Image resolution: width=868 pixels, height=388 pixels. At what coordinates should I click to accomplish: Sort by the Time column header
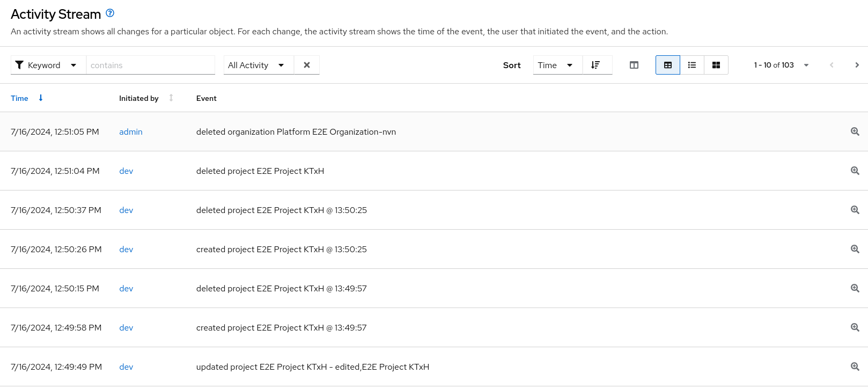coord(20,98)
